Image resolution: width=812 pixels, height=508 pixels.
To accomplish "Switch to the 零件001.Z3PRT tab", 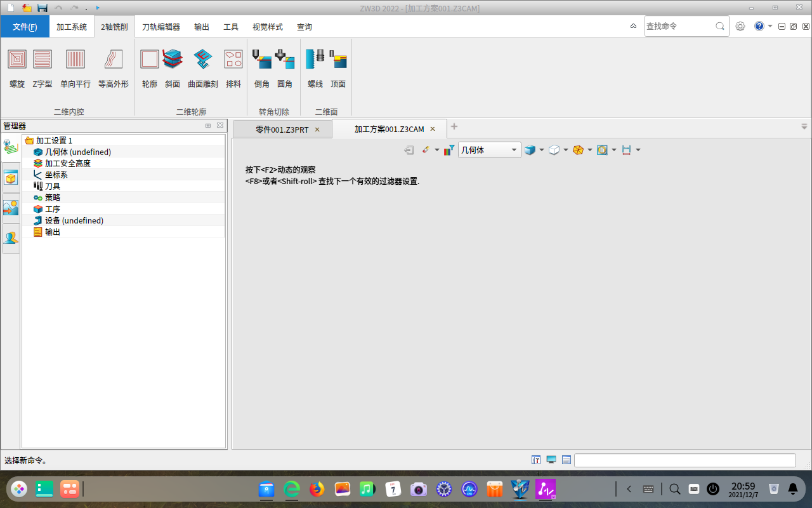I will pos(282,128).
